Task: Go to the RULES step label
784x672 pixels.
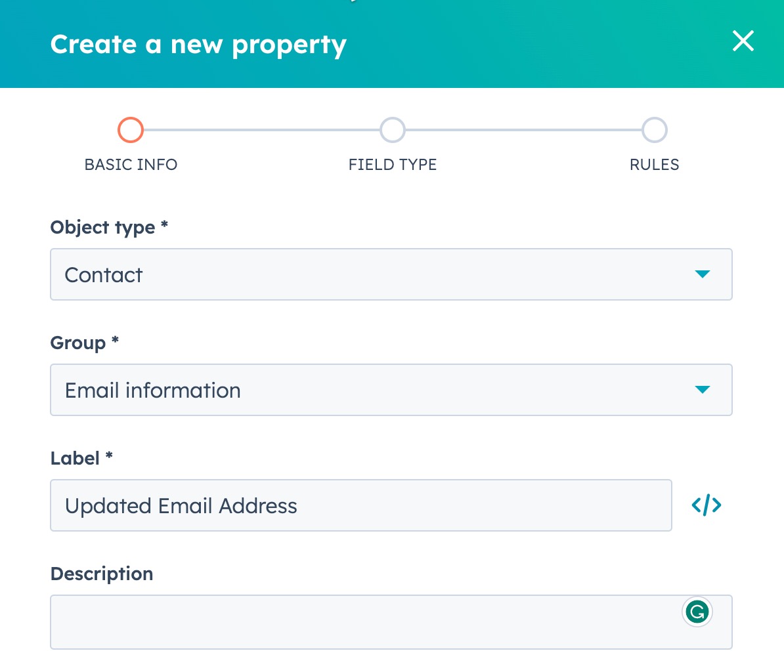Action: 654,165
